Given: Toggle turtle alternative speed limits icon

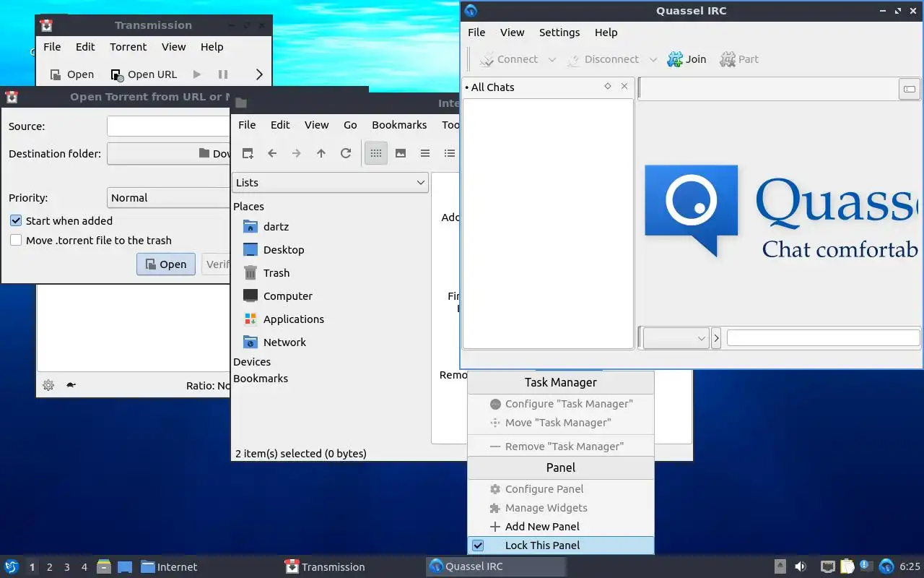Looking at the screenshot, I should pos(71,386).
